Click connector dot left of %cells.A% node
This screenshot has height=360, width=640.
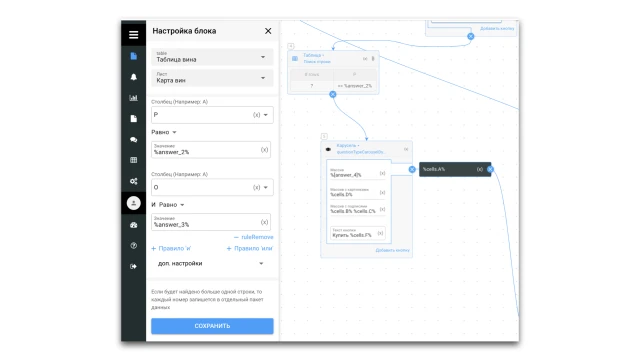tap(412, 169)
